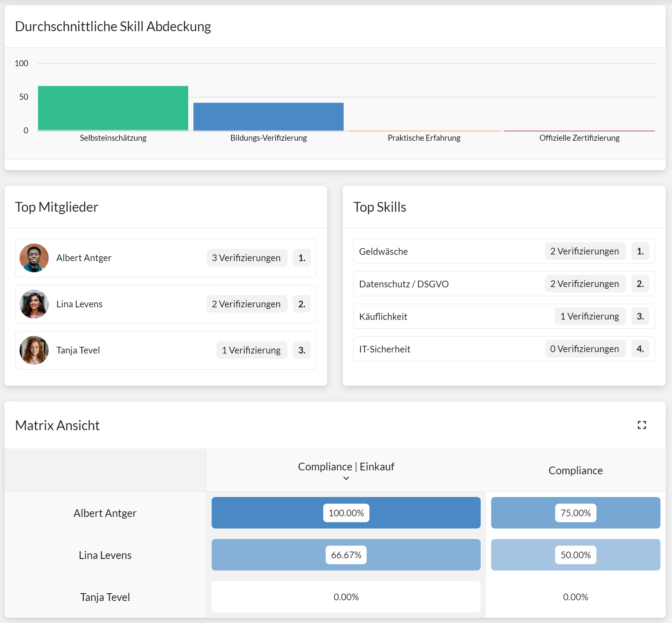Image resolution: width=672 pixels, height=623 pixels.
Task: Click the Matrix Ansicht heading
Action: click(57, 426)
